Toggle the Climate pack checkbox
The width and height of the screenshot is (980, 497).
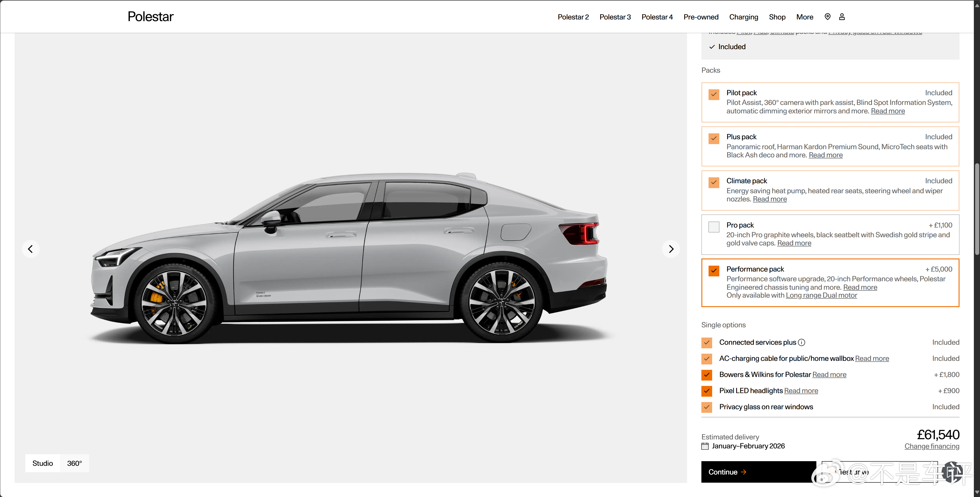coord(714,182)
